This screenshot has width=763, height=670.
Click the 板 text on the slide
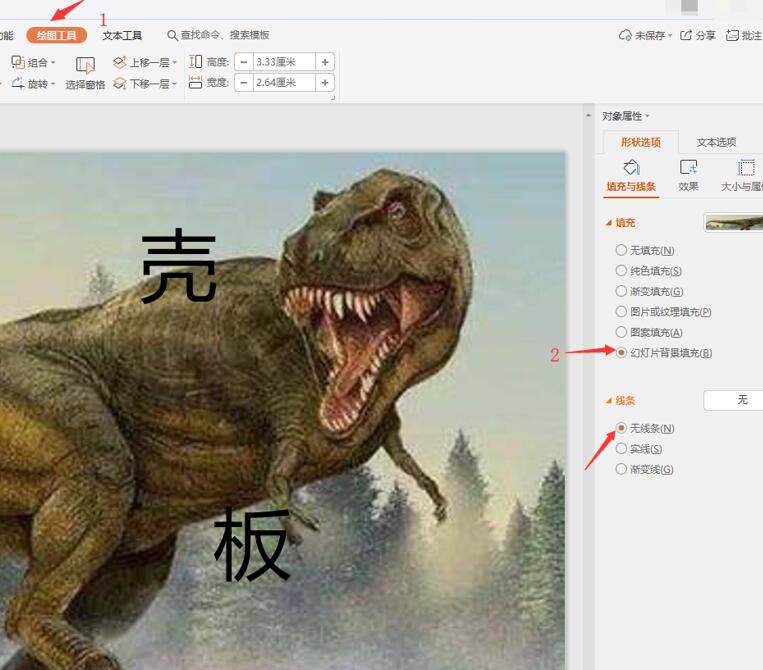[252, 544]
